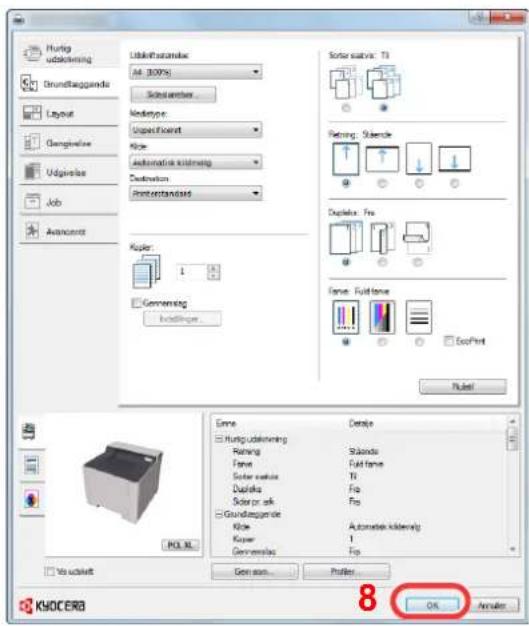Choose the rotated landscape orientation icon
This screenshot has height=626, width=529.
pyautogui.click(x=454, y=159)
